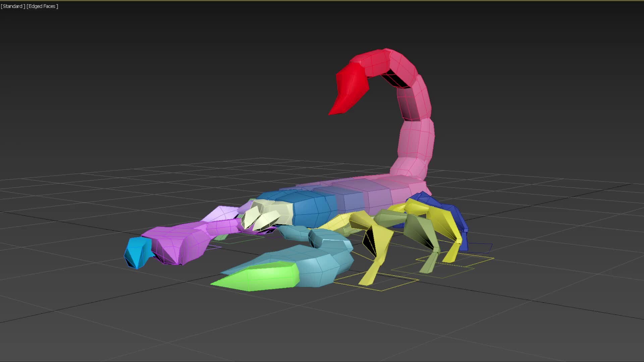Screen dimensions: 644x362
Task: Open the Edged Faces display menu
Action: pos(43,6)
